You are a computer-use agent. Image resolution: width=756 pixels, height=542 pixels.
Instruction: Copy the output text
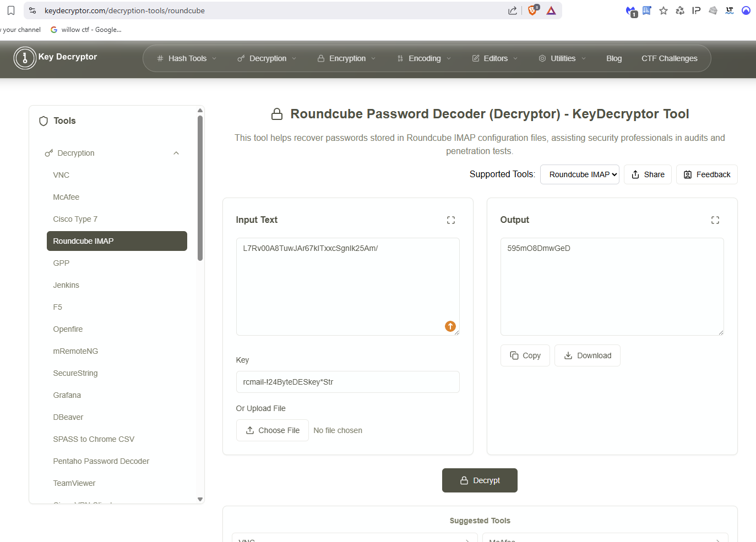525,355
